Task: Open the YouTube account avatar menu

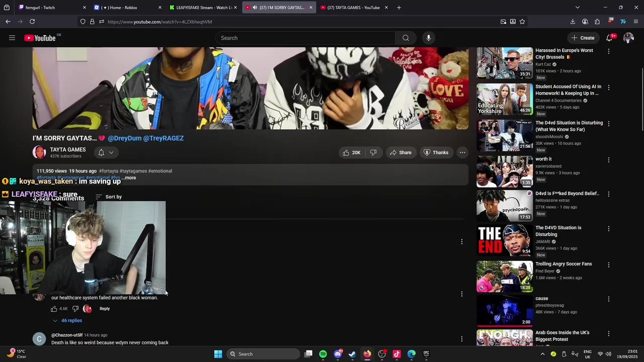Action: 628,38
